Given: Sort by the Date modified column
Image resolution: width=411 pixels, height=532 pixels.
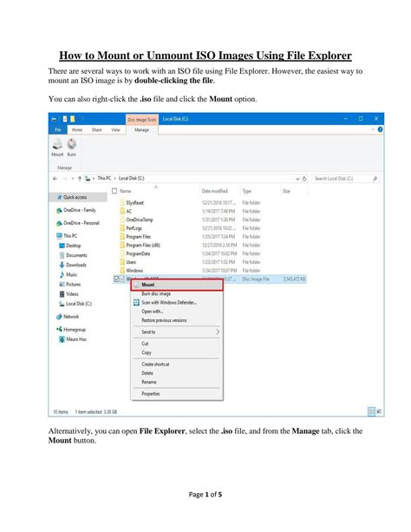Looking at the screenshot, I should 215,191.
